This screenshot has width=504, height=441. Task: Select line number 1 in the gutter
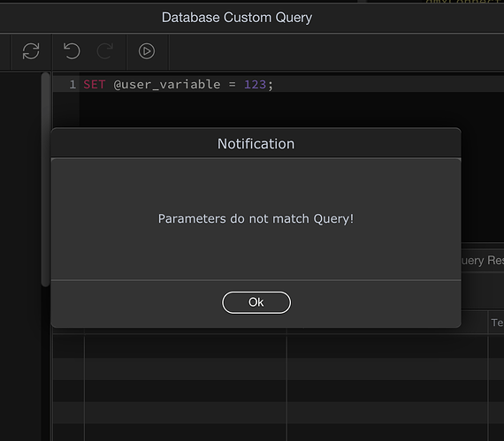pos(73,85)
